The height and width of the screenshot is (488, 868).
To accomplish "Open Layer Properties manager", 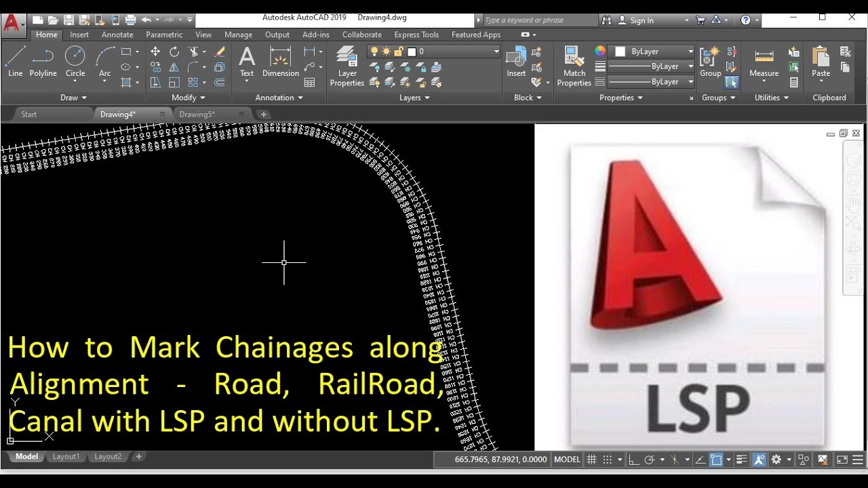I will click(347, 66).
